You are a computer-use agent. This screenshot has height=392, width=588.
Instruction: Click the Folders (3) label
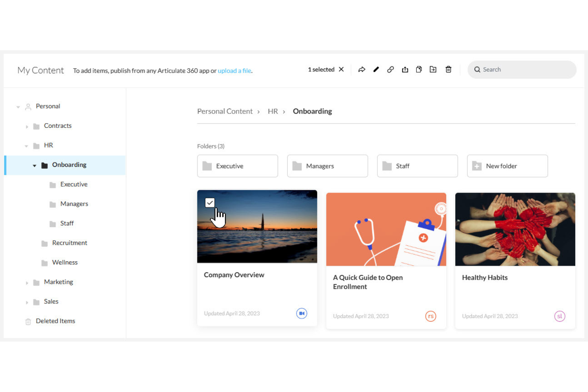[211, 146]
